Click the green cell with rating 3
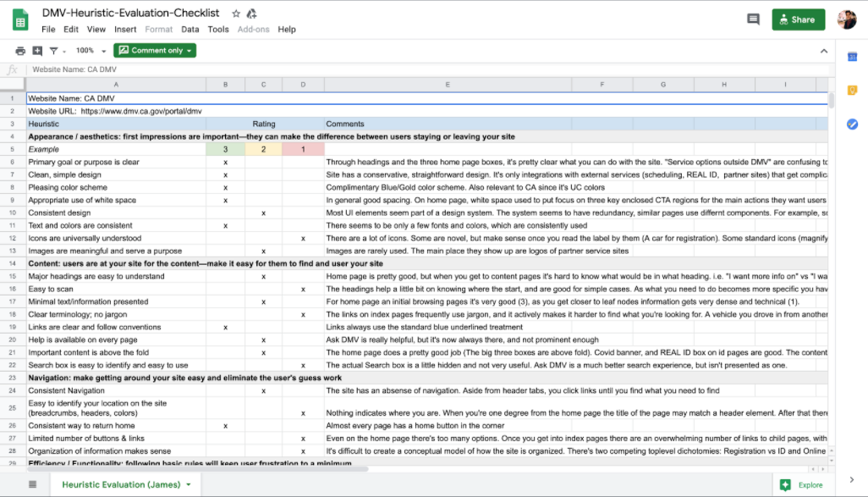The height and width of the screenshot is (497, 868). pyautogui.click(x=225, y=149)
